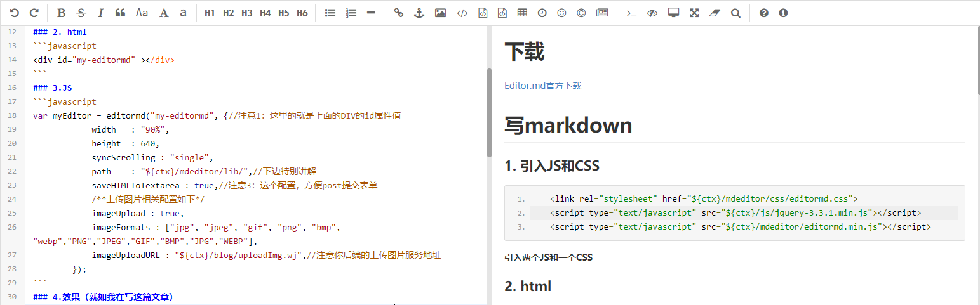Toggle fullscreen editor mode
The height and width of the screenshot is (305, 980).
[694, 13]
